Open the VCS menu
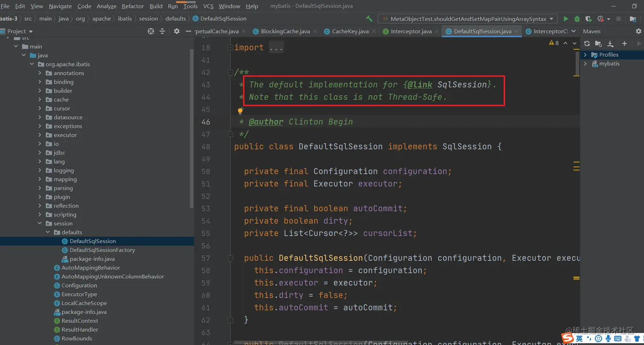 point(208,6)
